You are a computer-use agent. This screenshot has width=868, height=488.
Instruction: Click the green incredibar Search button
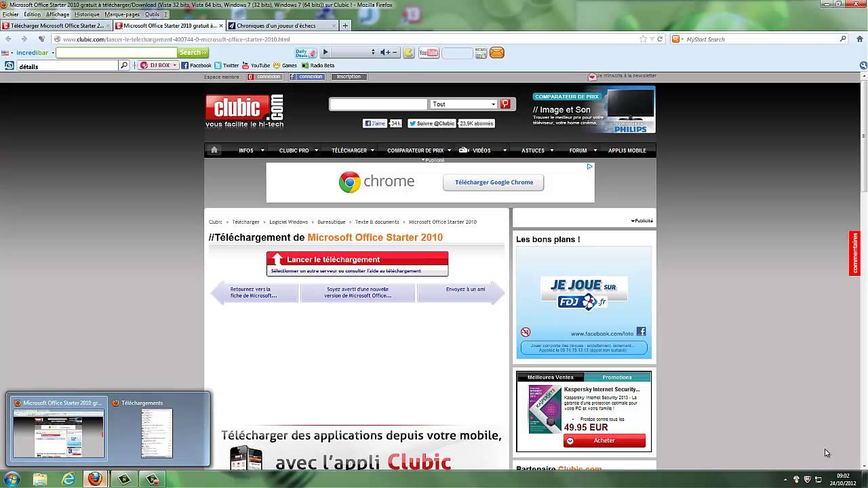pyautogui.click(x=193, y=52)
